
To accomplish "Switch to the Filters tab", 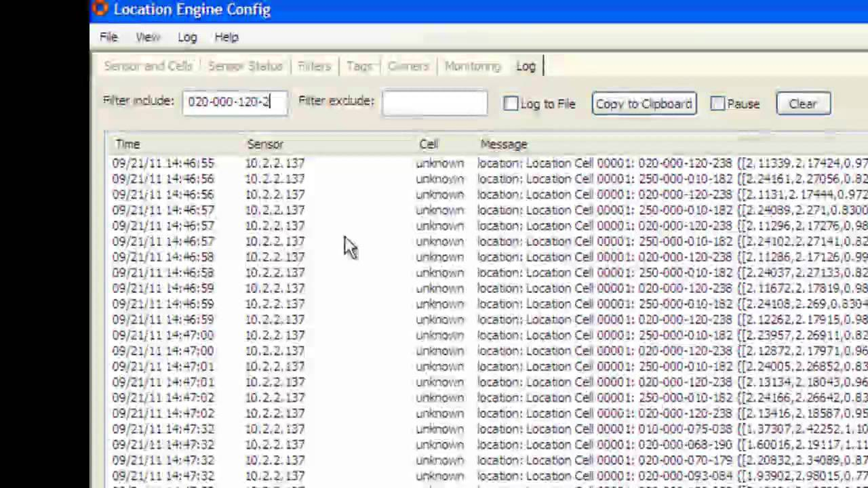I will coord(314,66).
